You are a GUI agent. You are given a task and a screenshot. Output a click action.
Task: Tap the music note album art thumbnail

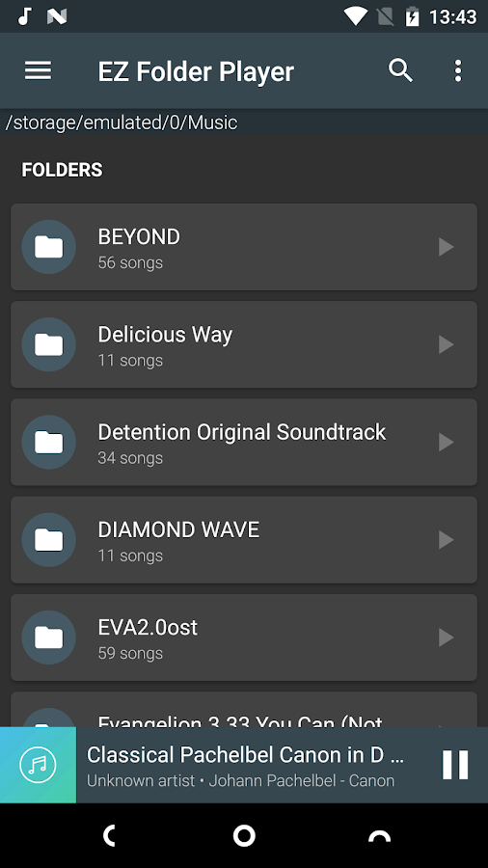[x=39, y=765]
